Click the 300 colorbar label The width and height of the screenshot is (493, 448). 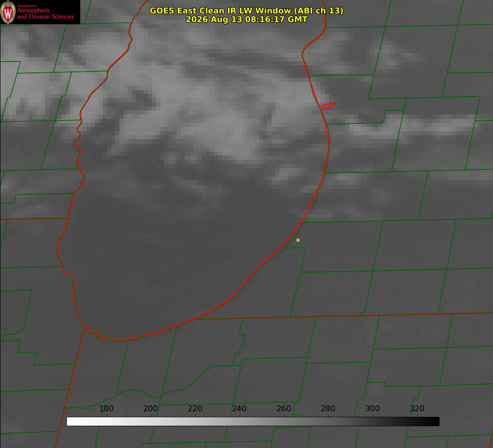373,408
